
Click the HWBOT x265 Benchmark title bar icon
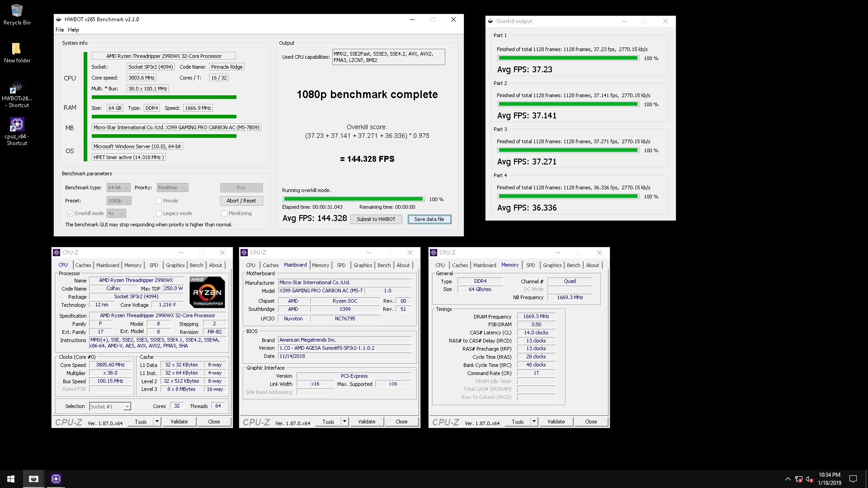pyautogui.click(x=59, y=19)
